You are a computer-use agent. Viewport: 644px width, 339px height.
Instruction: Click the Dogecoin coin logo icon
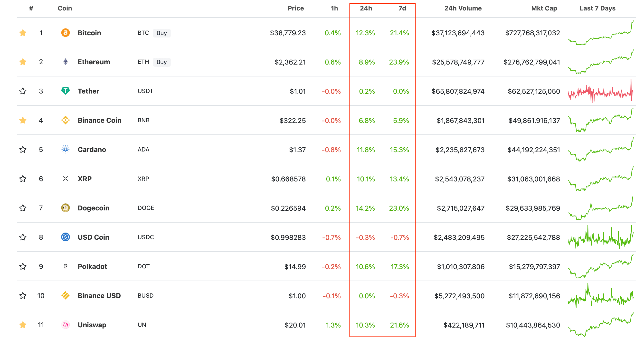[66, 208]
